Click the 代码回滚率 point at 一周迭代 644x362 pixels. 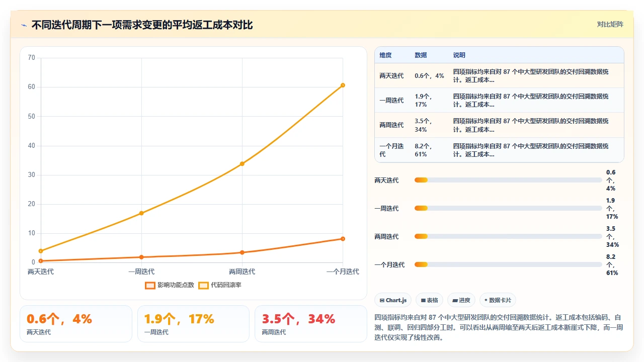tap(141, 213)
